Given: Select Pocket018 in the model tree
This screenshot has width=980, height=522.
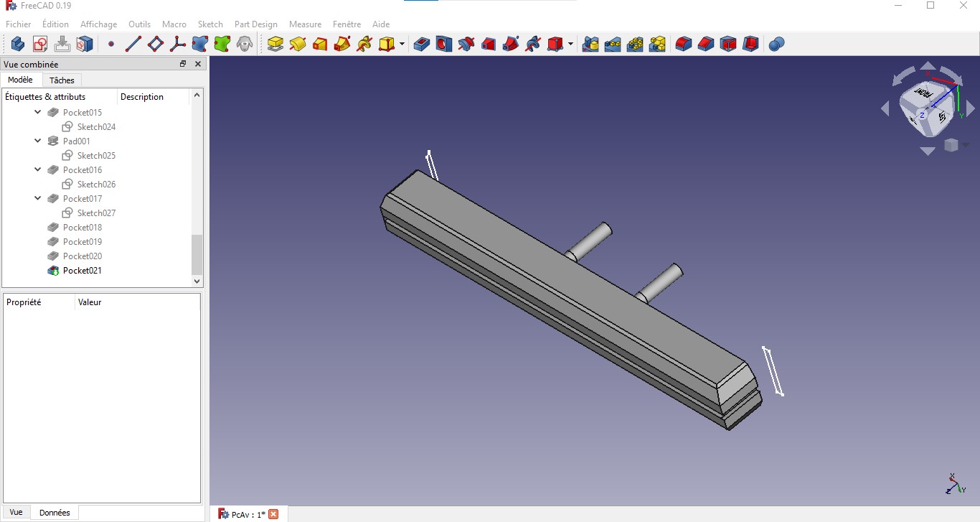Looking at the screenshot, I should (x=83, y=227).
